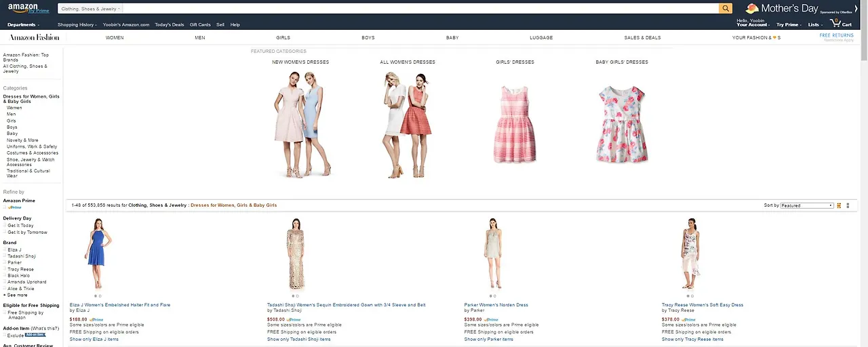Open the Try Prime dropdown in header
The height and width of the screenshot is (347, 868).
tap(789, 24)
